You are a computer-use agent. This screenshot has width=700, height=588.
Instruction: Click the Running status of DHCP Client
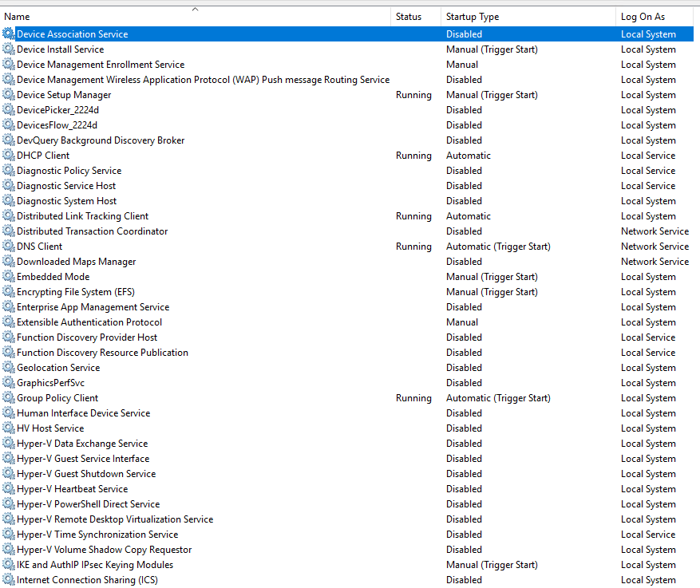(413, 156)
